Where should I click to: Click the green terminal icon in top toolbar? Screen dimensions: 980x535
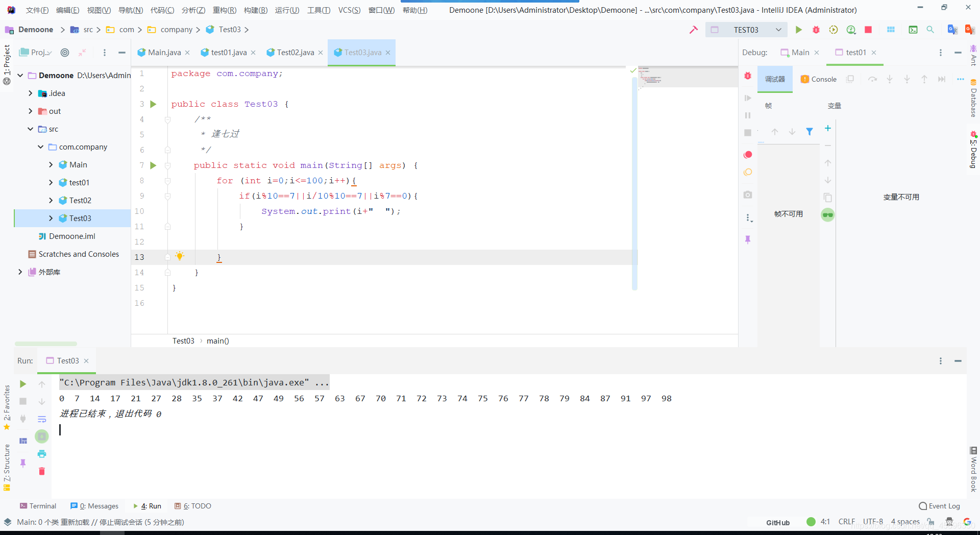(913, 30)
